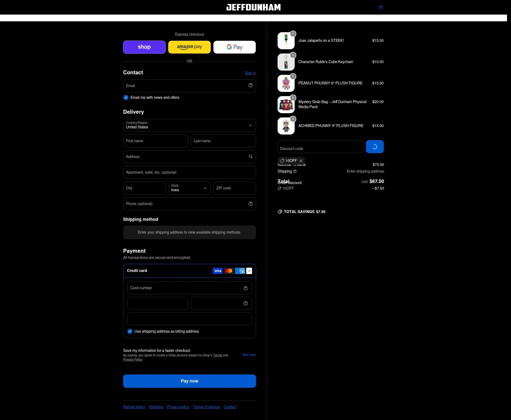This screenshot has width=511, height=420.
Task: Focus the Last name field
Action: [223, 141]
